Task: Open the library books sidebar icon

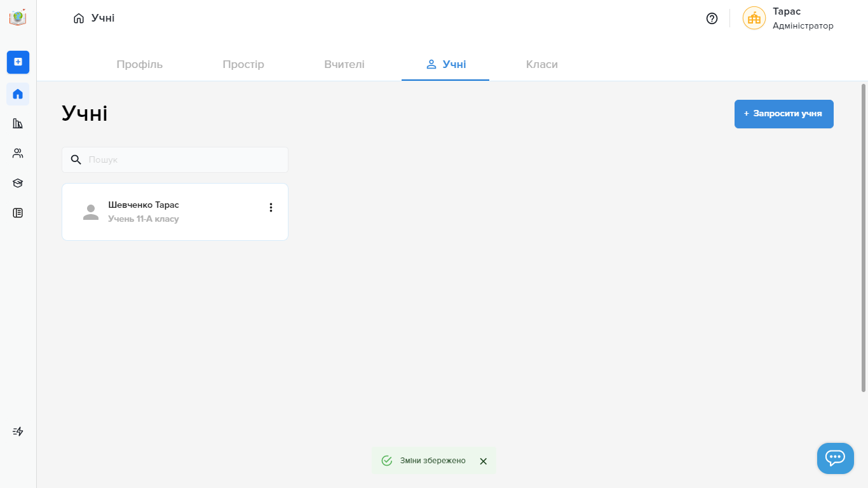Action: pyautogui.click(x=18, y=123)
